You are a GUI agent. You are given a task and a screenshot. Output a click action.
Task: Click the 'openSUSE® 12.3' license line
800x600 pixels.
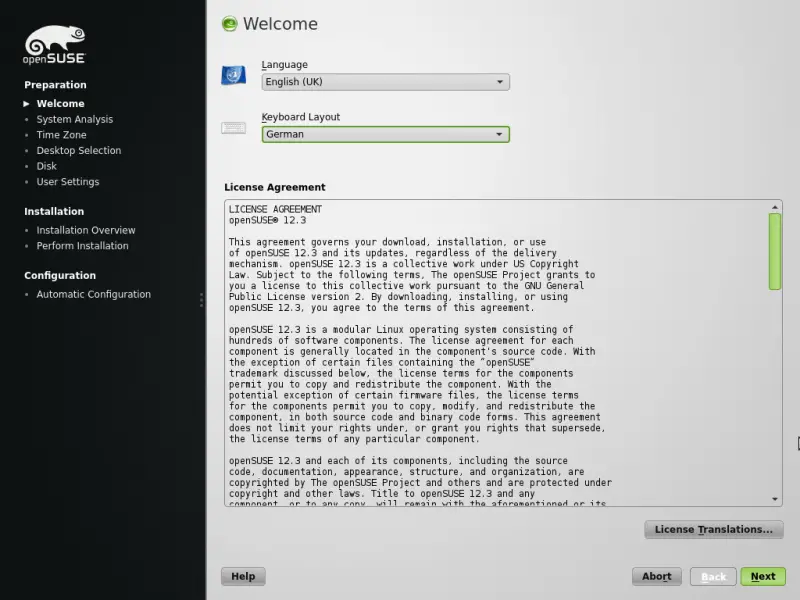click(x=267, y=220)
